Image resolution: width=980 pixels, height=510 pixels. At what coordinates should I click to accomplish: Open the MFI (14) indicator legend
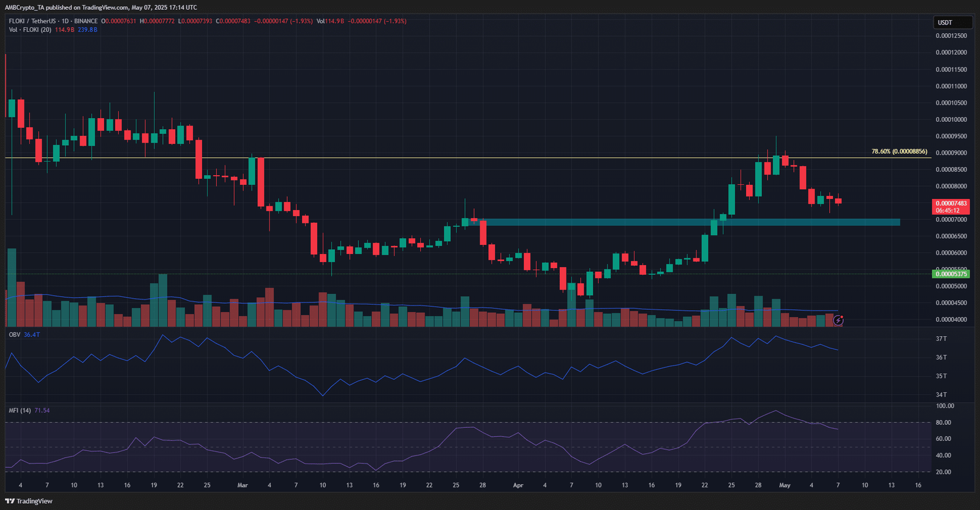20,410
